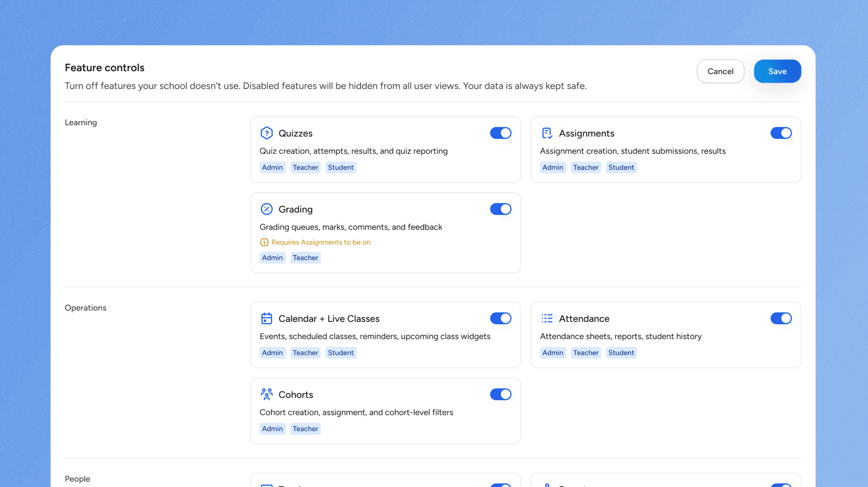Click the Student tag in Assignments card
The height and width of the screenshot is (487, 868).
pos(621,167)
